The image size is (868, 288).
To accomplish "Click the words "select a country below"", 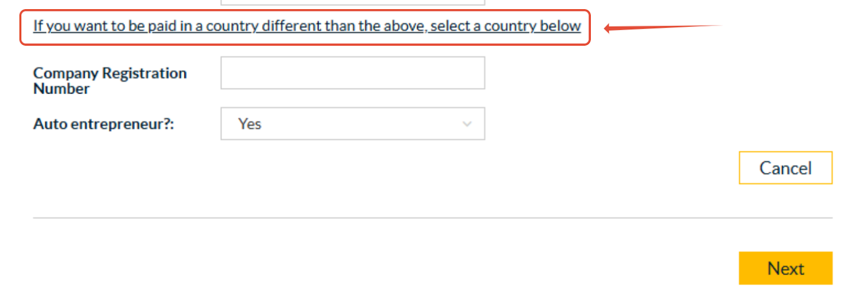I will click(506, 26).
